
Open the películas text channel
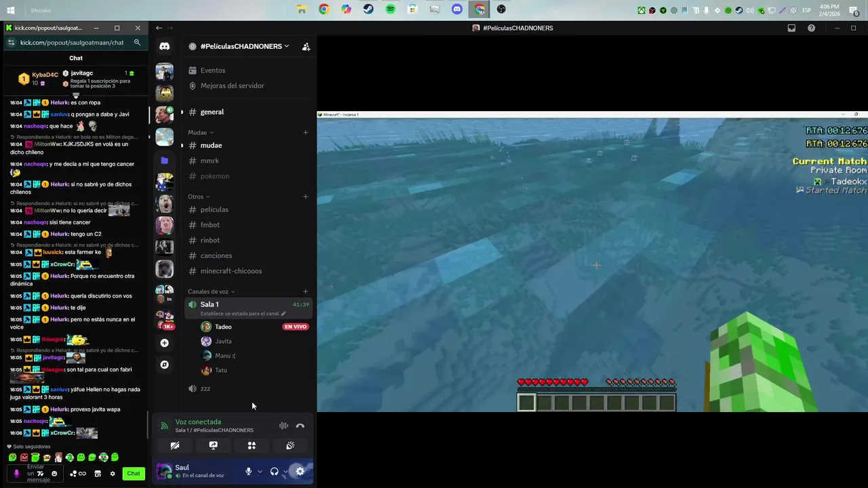[x=248, y=209]
